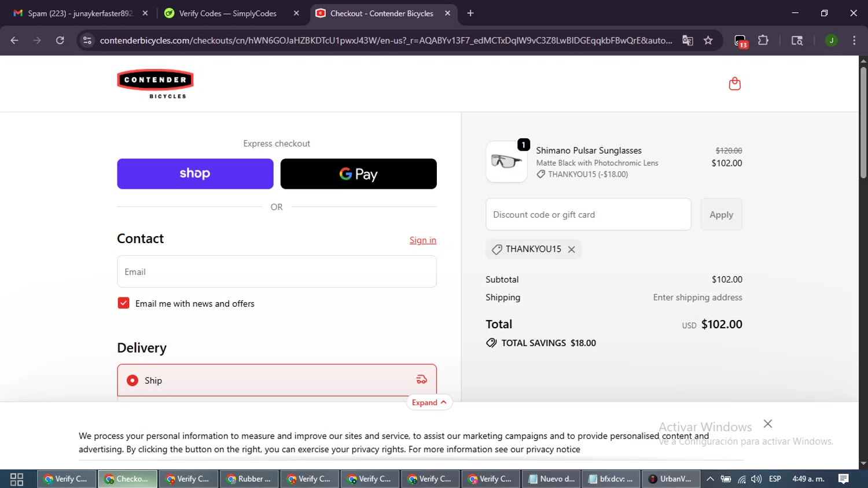Open the taskbar clock showing 4:49 a. m.
Viewport: 868px width, 488px height.
click(808, 479)
